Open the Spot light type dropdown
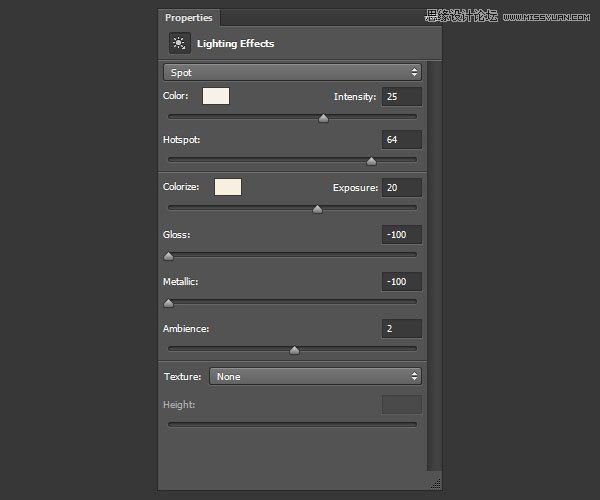The width and height of the screenshot is (600, 500). click(x=292, y=72)
